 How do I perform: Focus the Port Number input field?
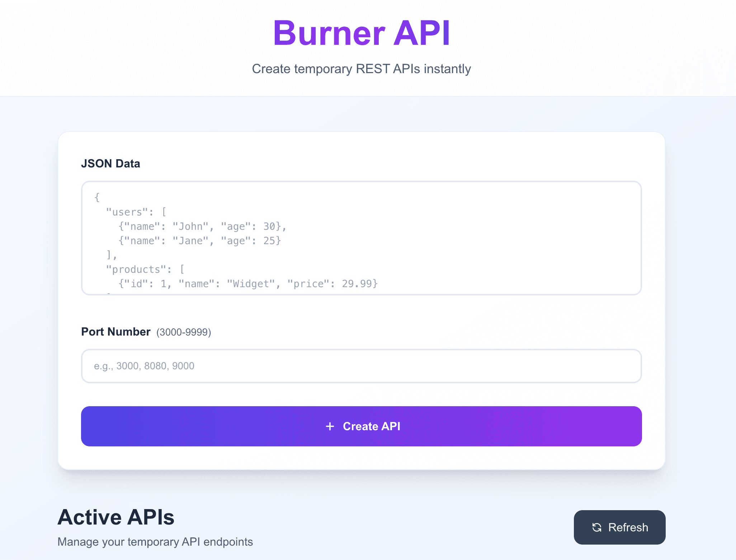(x=361, y=366)
